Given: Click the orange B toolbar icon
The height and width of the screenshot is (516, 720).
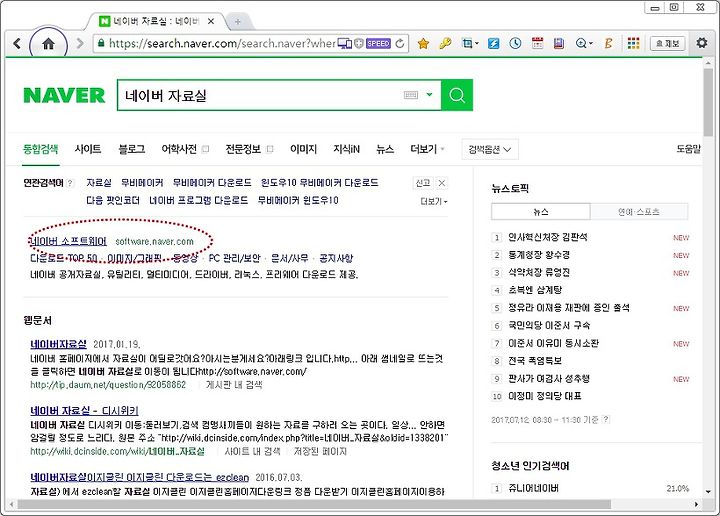Looking at the screenshot, I should [608, 44].
